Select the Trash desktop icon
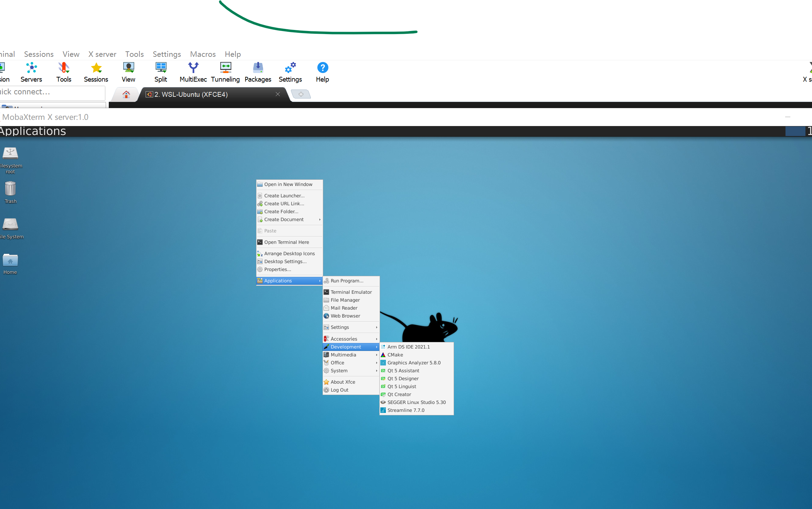This screenshot has height=509, width=812. coord(10,193)
